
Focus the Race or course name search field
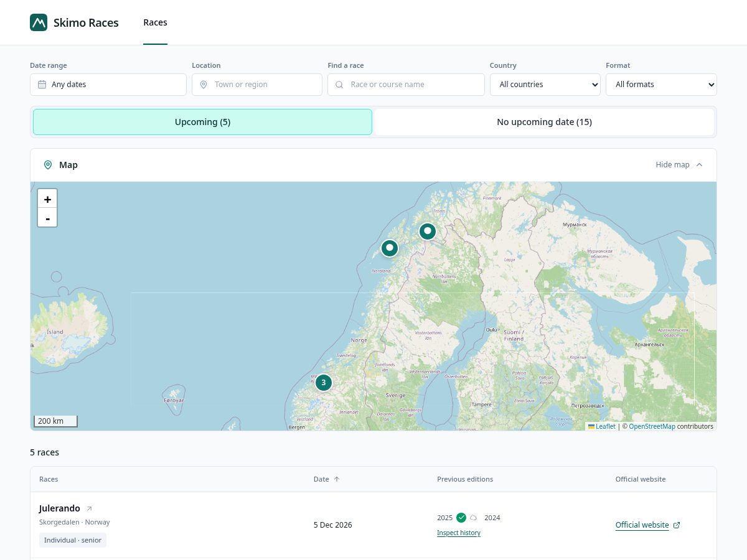coord(406,85)
